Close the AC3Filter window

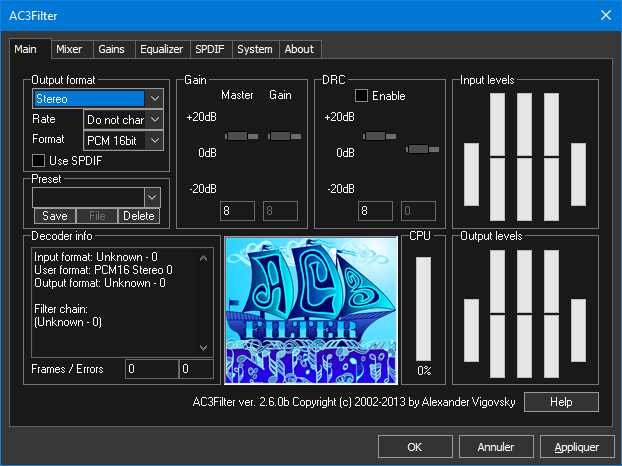(606, 15)
